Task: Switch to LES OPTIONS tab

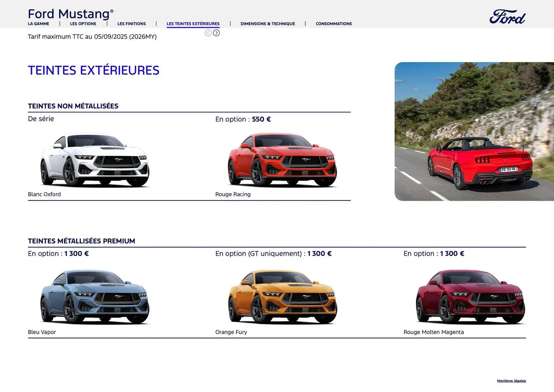Action: coord(83,24)
